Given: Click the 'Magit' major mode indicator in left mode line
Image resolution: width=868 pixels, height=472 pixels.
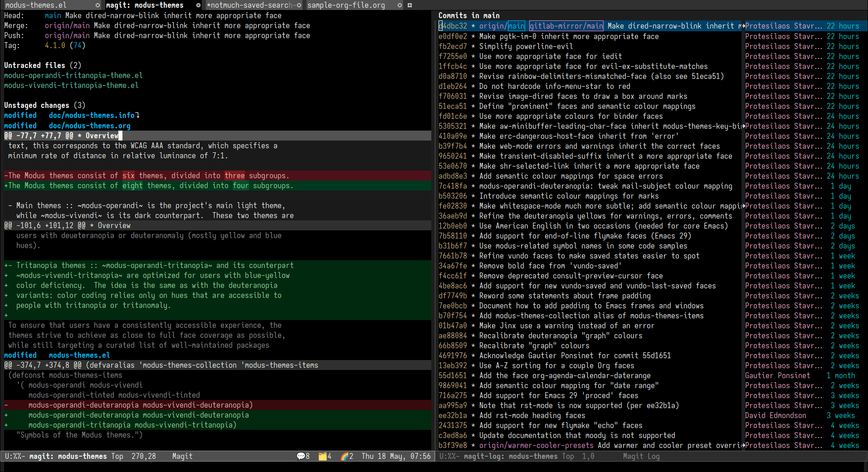Looking at the screenshot, I should 182,456.
